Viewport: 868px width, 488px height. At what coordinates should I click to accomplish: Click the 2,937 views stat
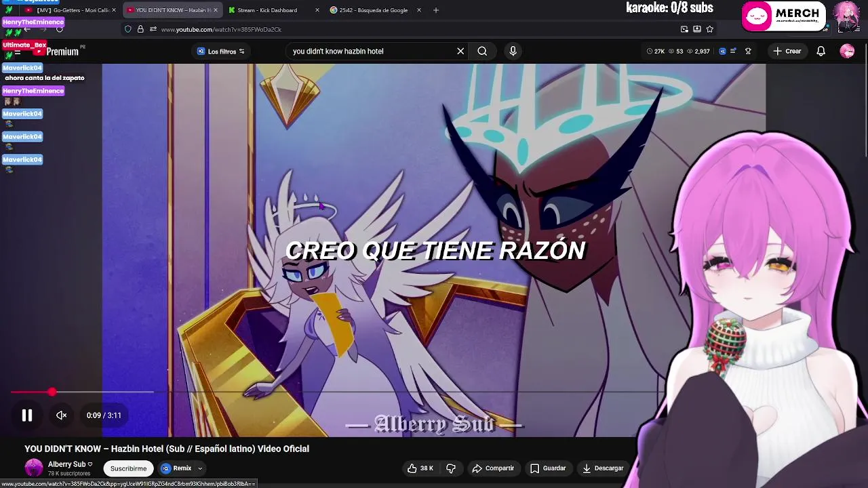[x=698, y=51]
